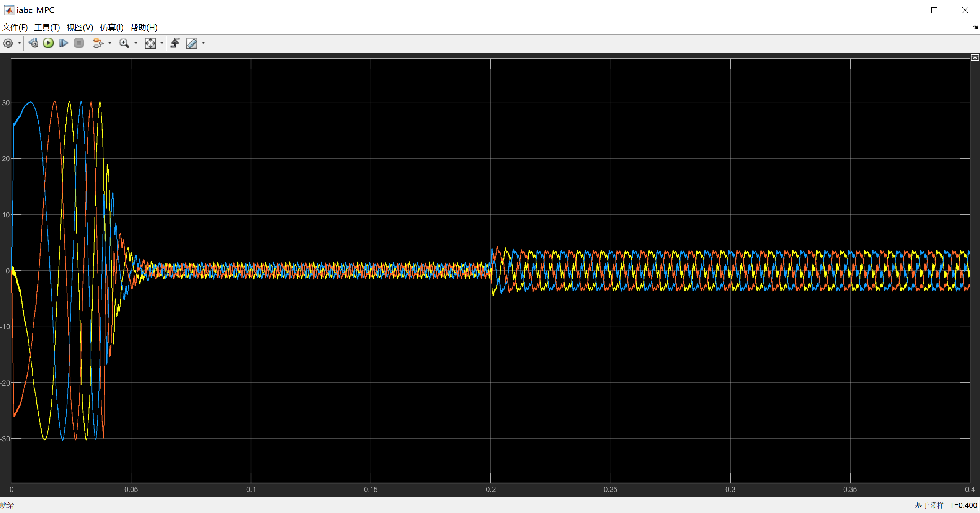Open the 文件(F) menu
This screenshot has height=513, width=980.
click(x=15, y=28)
